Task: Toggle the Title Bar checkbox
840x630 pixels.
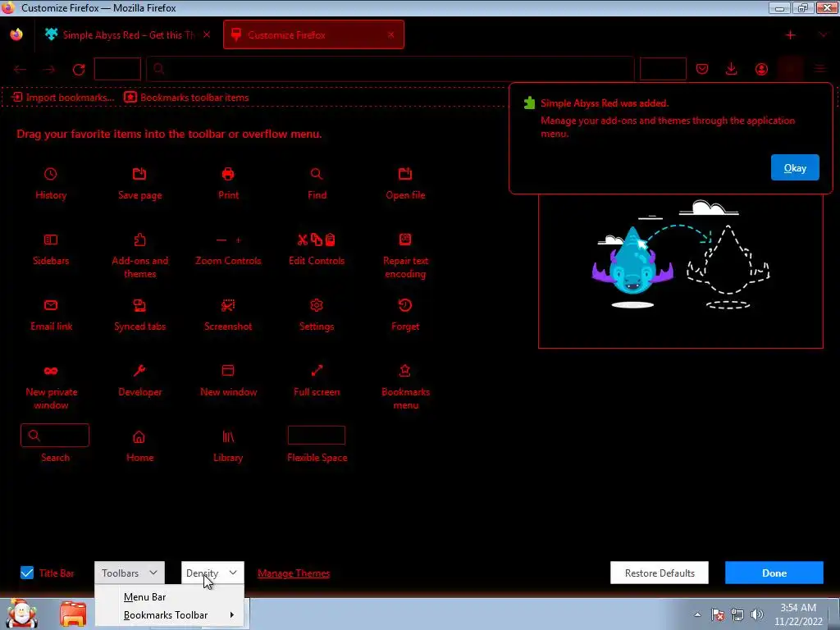Action: 27,573
